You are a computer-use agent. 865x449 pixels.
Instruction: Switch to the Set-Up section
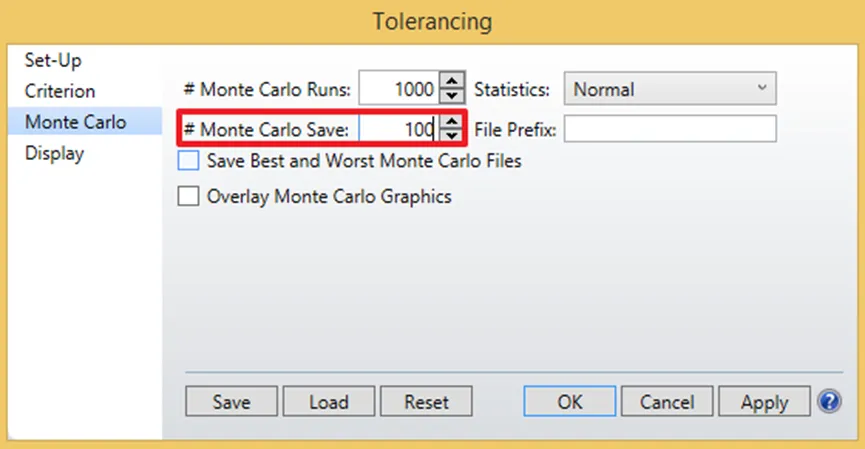53,60
